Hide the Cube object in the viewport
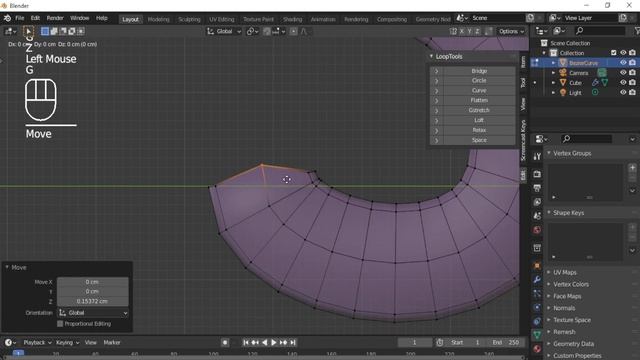This screenshot has width=640, height=360. pyautogui.click(x=623, y=82)
